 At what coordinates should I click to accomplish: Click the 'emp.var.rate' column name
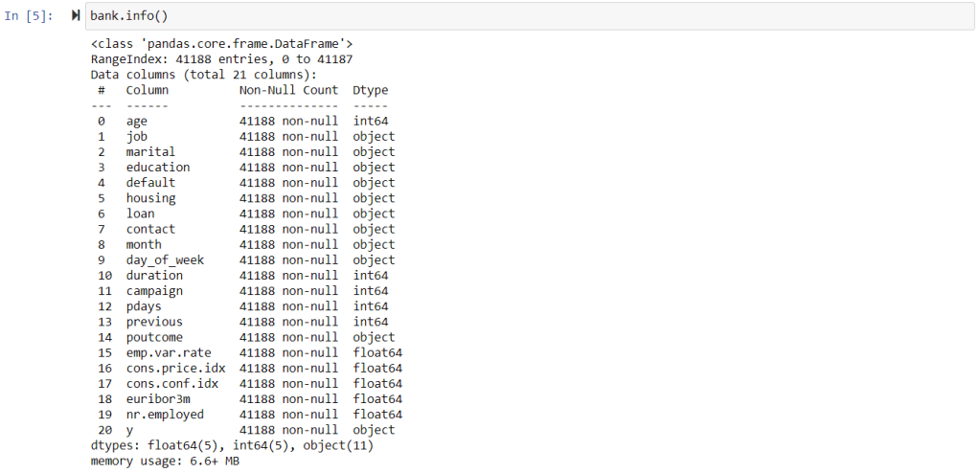click(x=168, y=352)
